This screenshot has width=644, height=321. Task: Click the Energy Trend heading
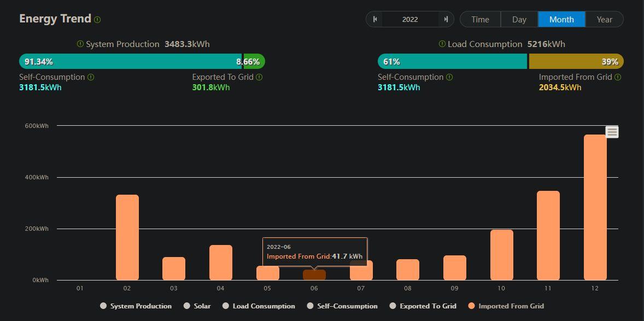[55, 19]
